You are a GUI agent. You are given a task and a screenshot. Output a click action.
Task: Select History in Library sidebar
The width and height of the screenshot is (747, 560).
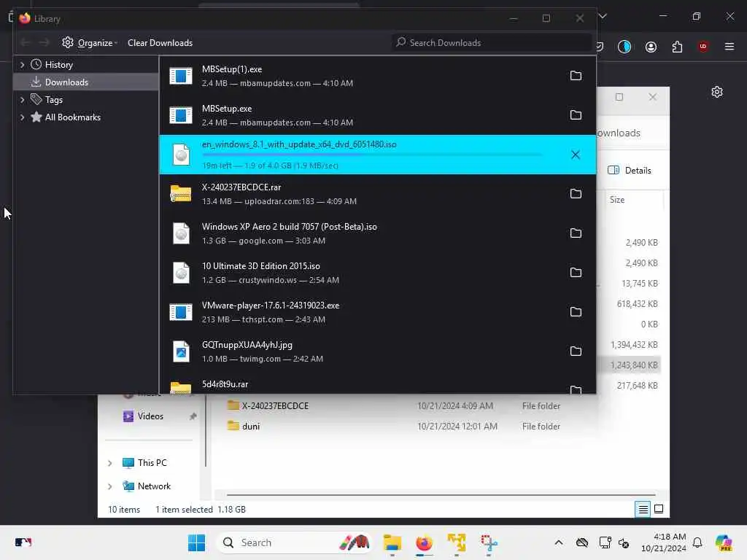pos(58,65)
